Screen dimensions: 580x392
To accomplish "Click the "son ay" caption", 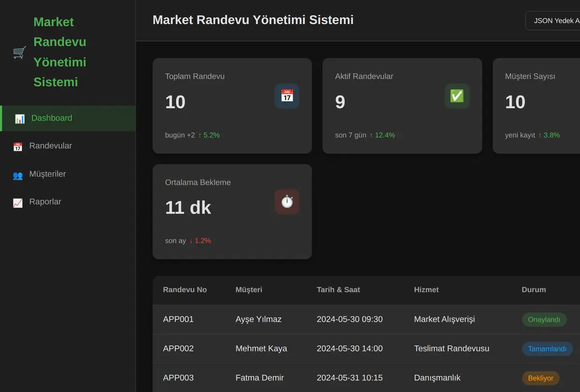I will pyautogui.click(x=175, y=241).
